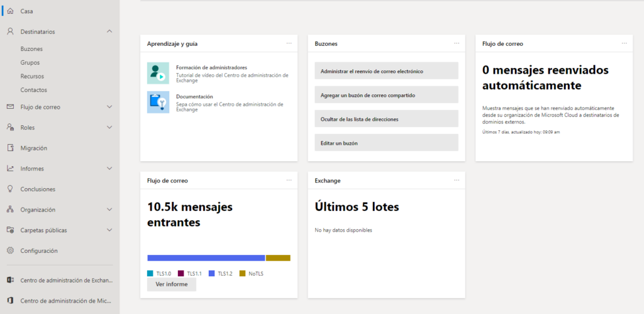This screenshot has height=314, width=644.
Task: Expand the Carpetas públicas menu
Action: (x=109, y=230)
